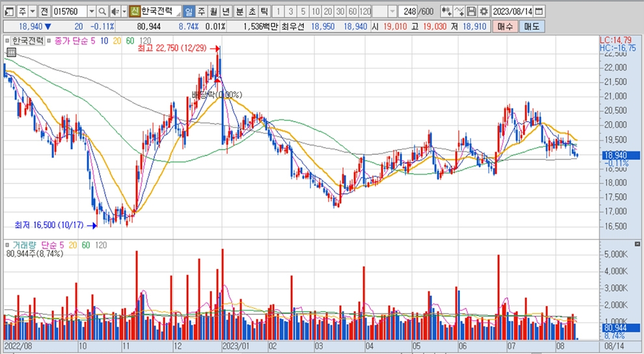Image resolution: width=644 pixels, height=354 pixels.
Task: Click the 한국전력 stock name field
Action: point(161,11)
